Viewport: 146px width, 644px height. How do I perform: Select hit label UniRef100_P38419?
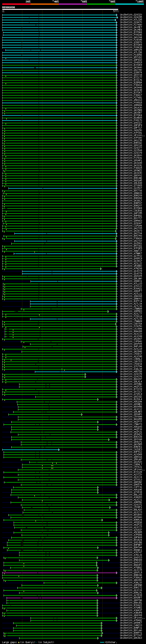point(131,578)
